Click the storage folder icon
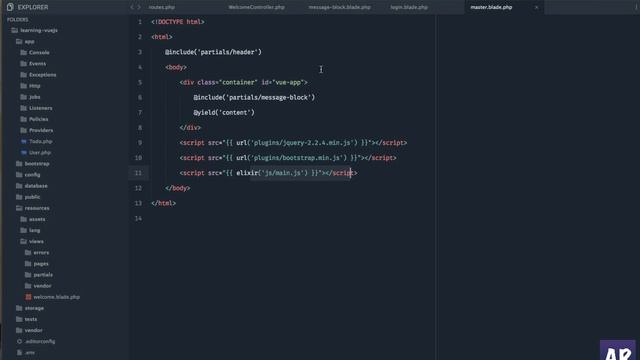This screenshot has height=360, width=640. 19,308
